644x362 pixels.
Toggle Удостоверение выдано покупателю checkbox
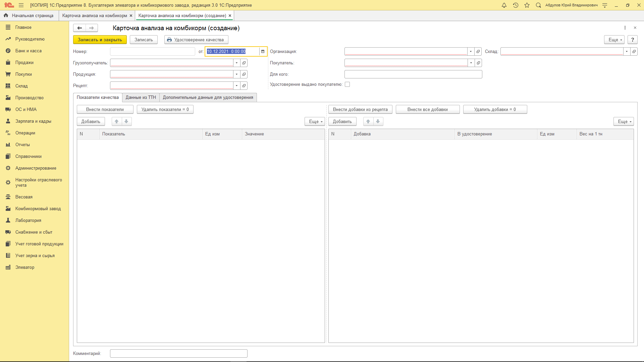[x=347, y=84]
